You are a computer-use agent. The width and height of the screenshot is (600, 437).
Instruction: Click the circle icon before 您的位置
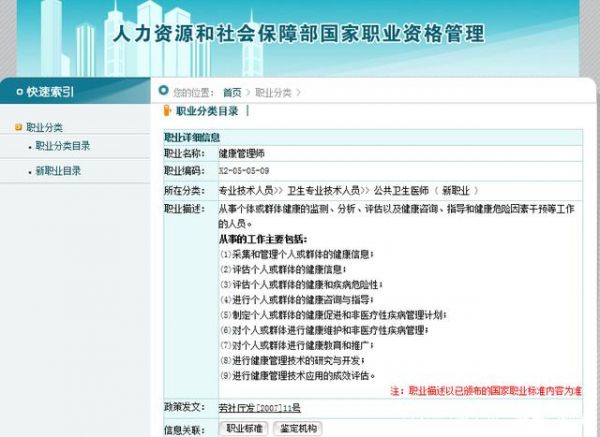(x=164, y=91)
